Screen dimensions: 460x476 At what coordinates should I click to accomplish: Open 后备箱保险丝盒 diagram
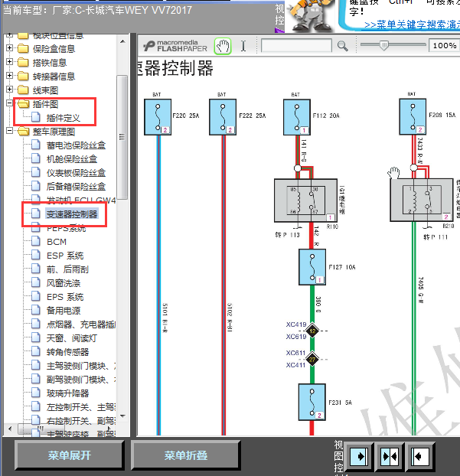pos(76,187)
